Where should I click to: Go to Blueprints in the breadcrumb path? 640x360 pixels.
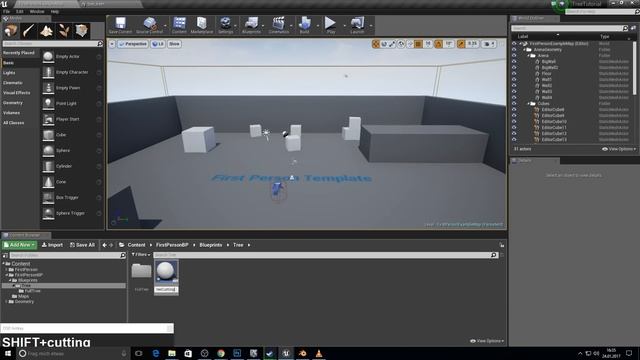point(211,245)
